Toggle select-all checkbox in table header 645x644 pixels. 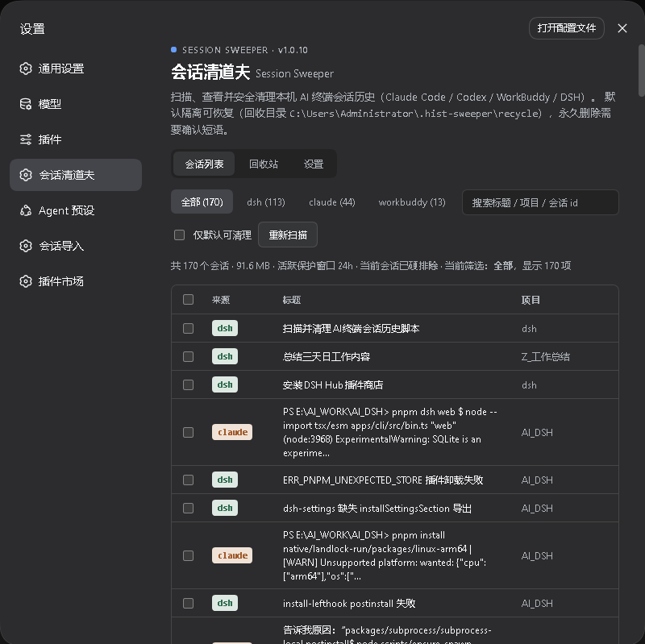(x=188, y=299)
